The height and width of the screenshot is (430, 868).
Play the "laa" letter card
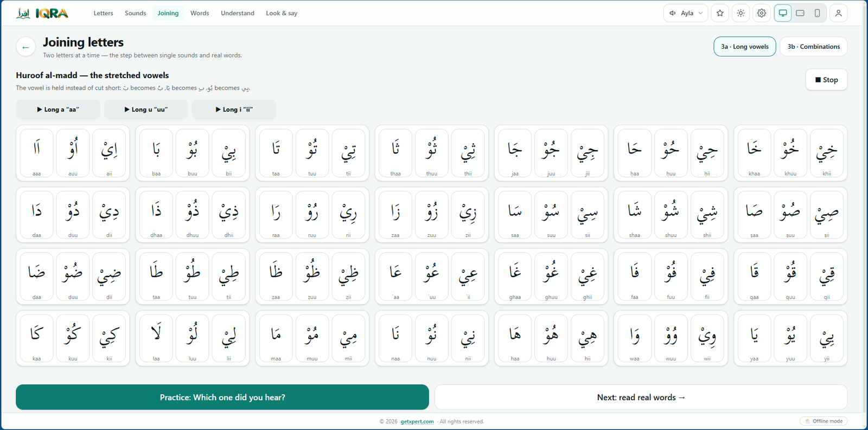156,338
